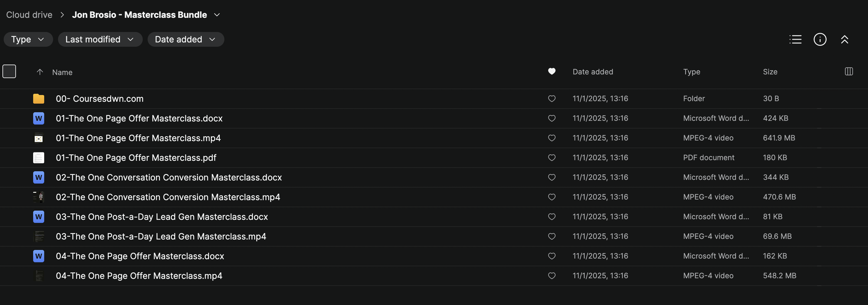868x305 pixels.
Task: Open the column settings icon
Action: [849, 72]
